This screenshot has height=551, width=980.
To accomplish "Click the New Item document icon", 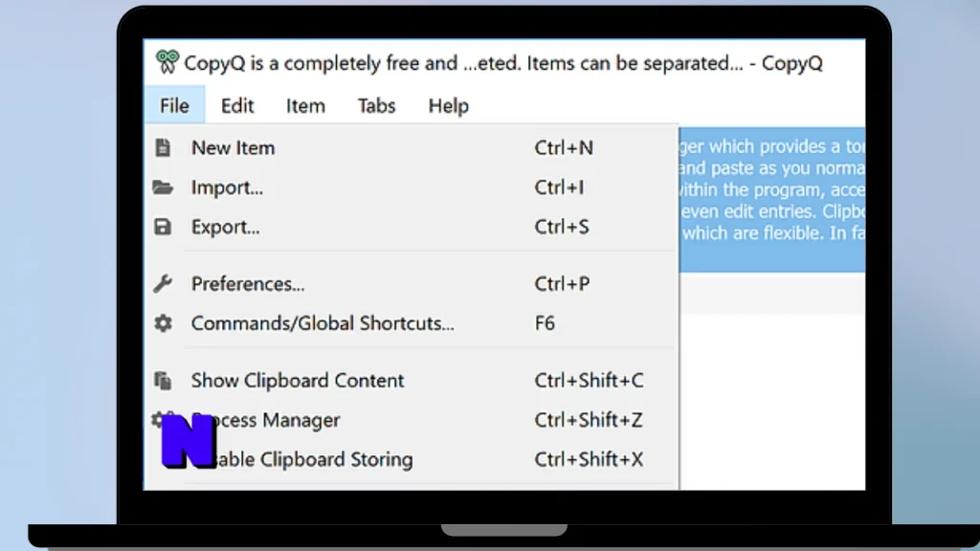I will 163,147.
